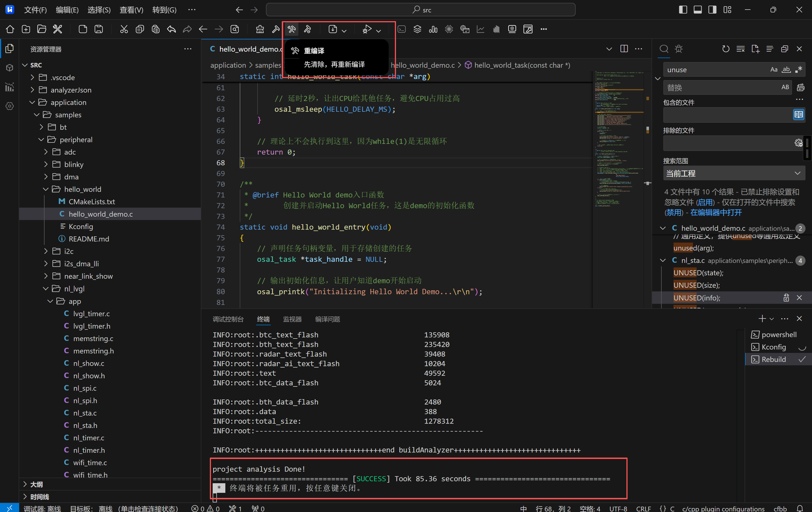812x512 pixels.
Task: Click the 禁用 link in search message
Action: [x=674, y=212]
